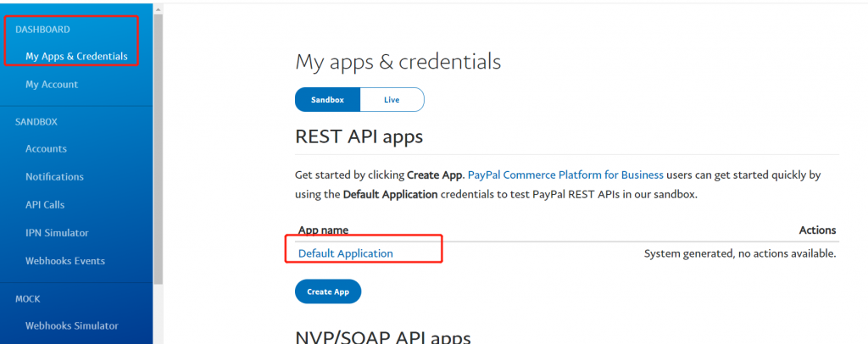Open Webhooks Simulator under Mock
The width and height of the screenshot is (868, 344).
[x=71, y=325]
